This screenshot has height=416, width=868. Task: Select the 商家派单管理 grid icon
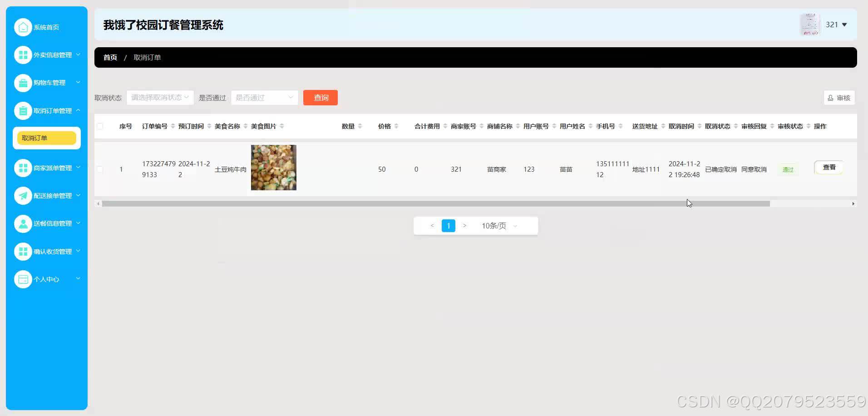pos(23,168)
